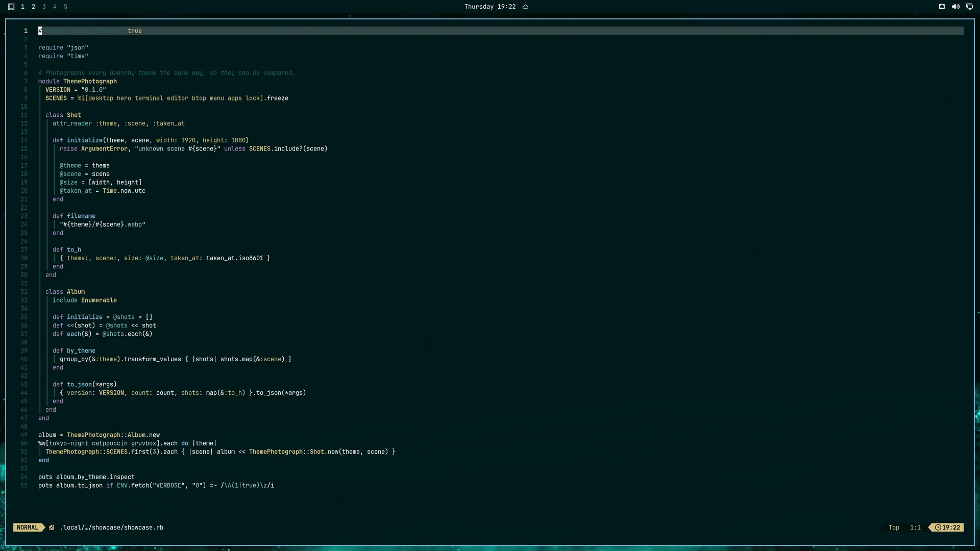The height and width of the screenshot is (551, 980).
Task: Click the 1:1 cursor position indicator
Action: coord(915,528)
